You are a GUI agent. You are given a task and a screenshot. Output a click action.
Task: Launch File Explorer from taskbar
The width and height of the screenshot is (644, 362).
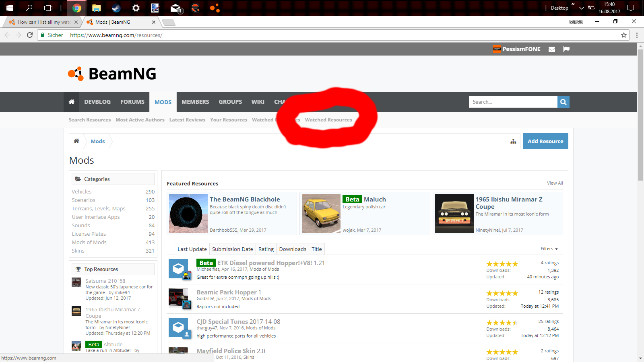click(96, 8)
